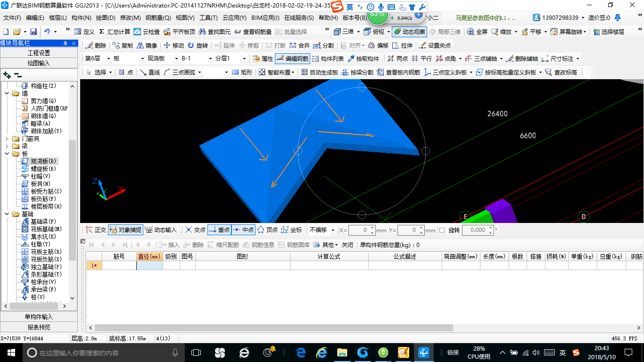Toggle 交点 intersection snap
Image resolution: width=644 pixels, height=362 pixels.
coord(195,230)
